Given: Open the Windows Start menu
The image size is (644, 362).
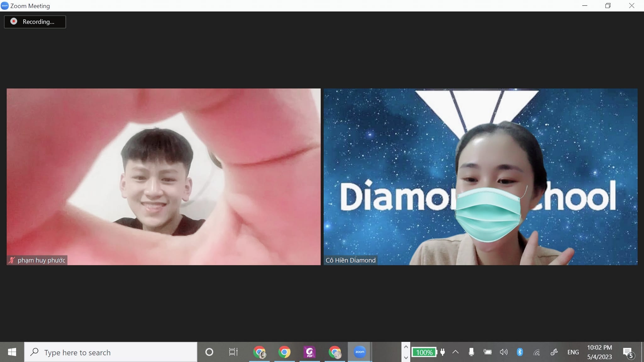Looking at the screenshot, I should coord(12,352).
